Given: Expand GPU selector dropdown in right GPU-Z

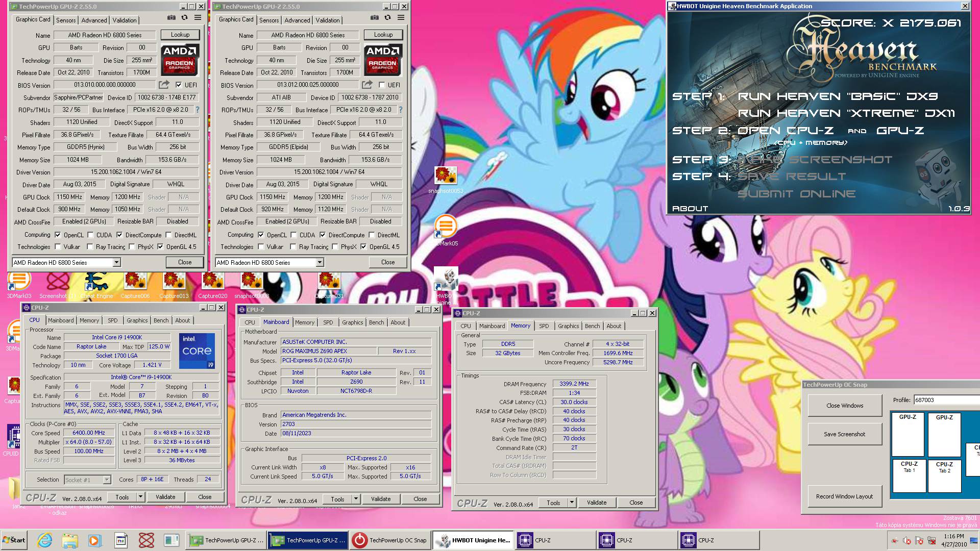Looking at the screenshot, I should click(320, 262).
